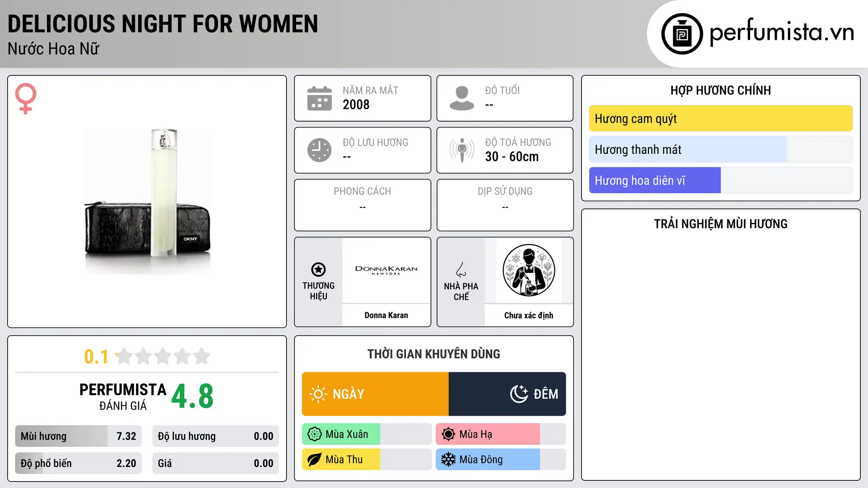Click the Năm ra mắt label
868x488 pixels.
[x=370, y=90]
